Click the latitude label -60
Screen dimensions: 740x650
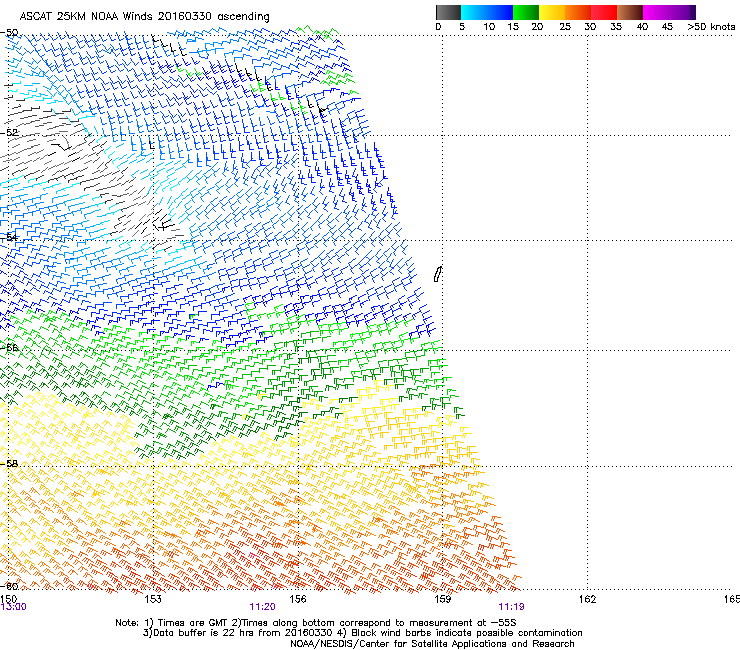point(9,586)
